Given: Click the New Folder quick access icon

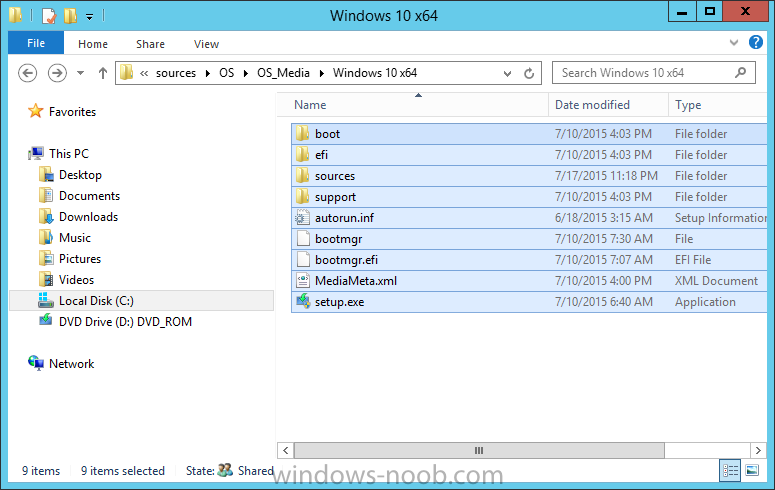Looking at the screenshot, I should 70,16.
